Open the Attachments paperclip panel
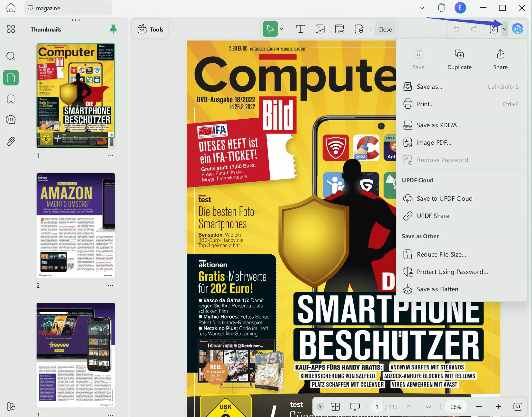 tap(11, 141)
